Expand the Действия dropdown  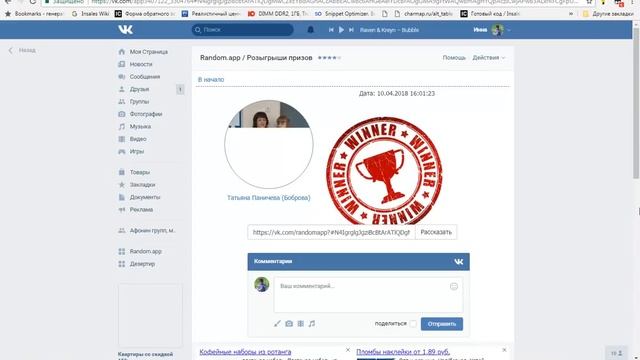tap(489, 58)
